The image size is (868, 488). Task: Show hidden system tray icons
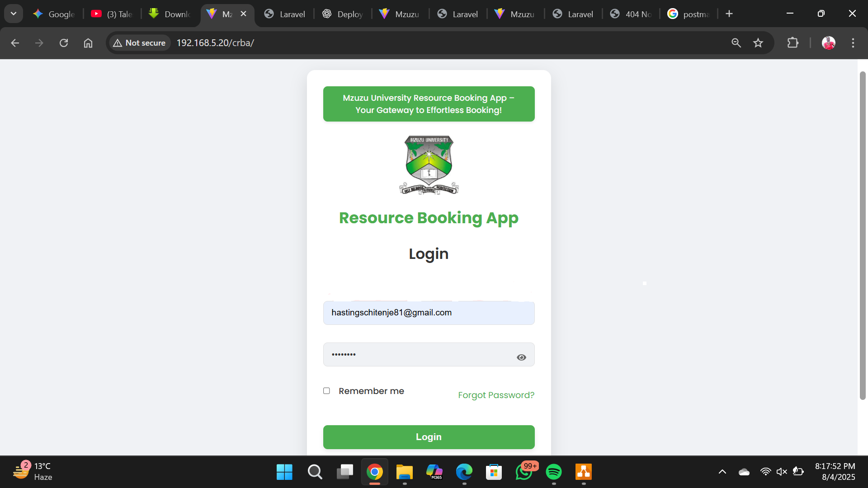tap(722, 472)
